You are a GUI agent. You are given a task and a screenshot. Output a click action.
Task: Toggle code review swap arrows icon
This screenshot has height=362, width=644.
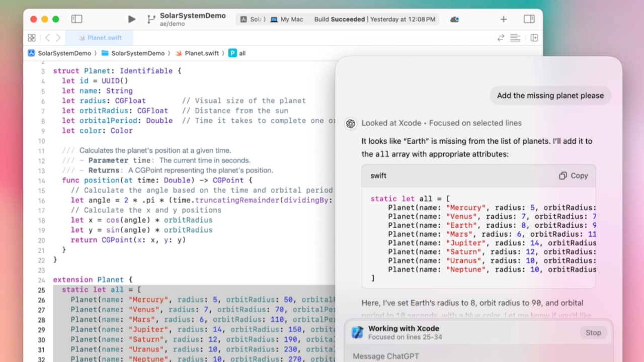501,38
